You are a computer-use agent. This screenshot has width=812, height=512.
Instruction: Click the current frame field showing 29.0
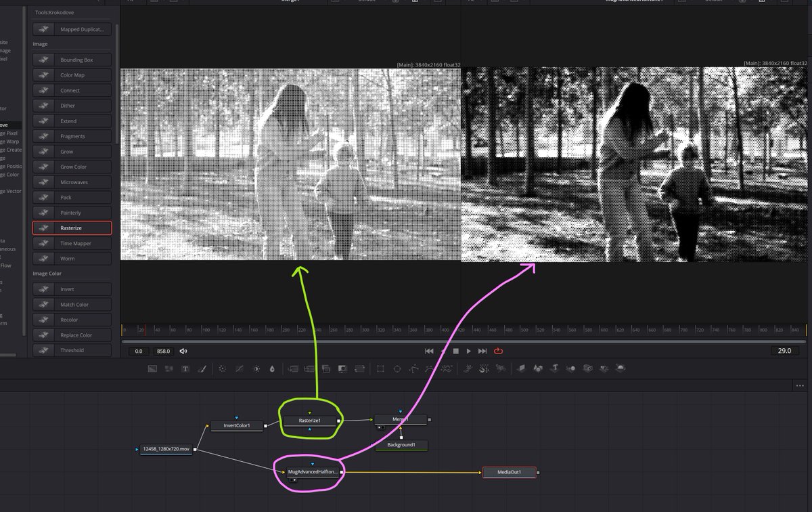pos(784,351)
